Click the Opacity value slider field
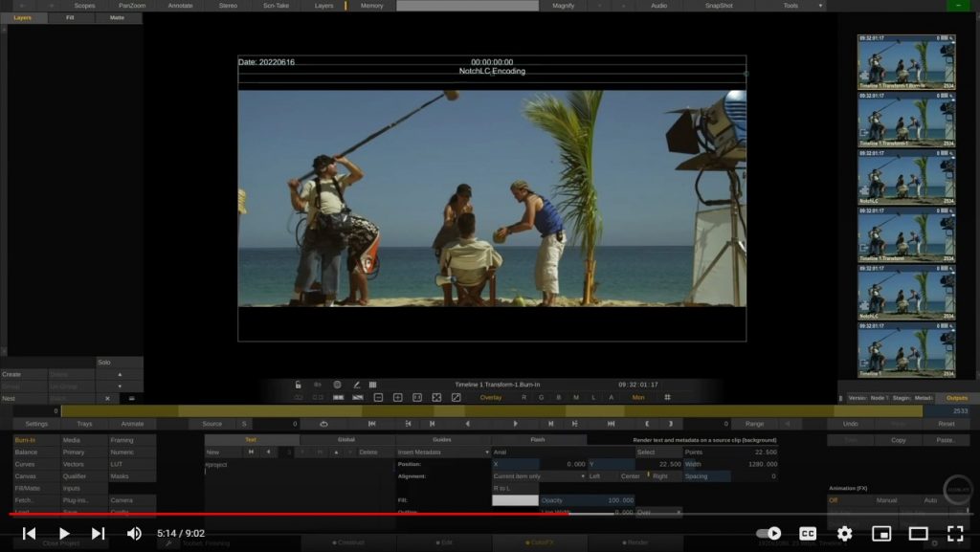Screen dimensions: 980x552 pyautogui.click(x=587, y=500)
